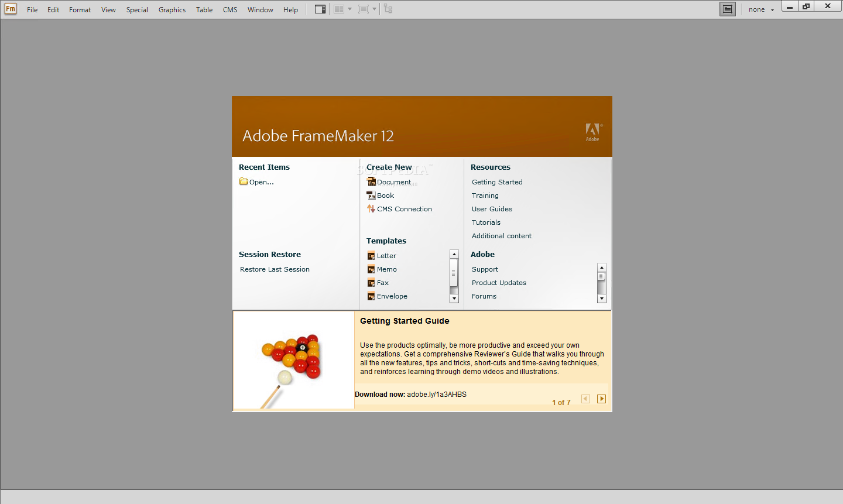Click the Adobe logo in banner

[593, 132]
